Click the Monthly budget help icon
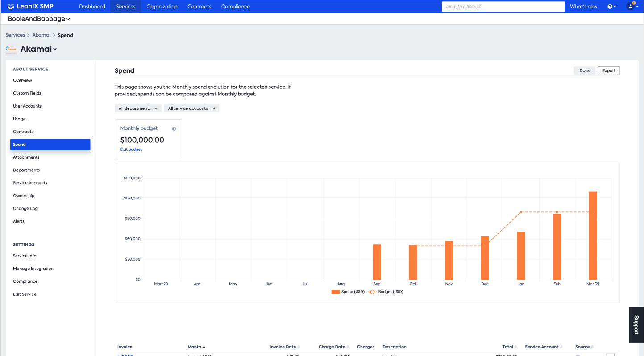The height and width of the screenshot is (356, 644). click(174, 128)
